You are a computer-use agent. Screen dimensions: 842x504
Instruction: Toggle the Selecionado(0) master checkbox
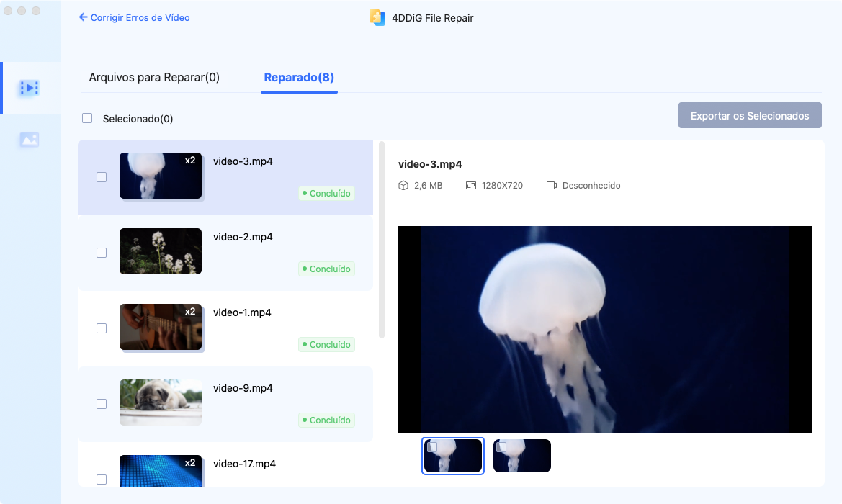[x=87, y=117]
